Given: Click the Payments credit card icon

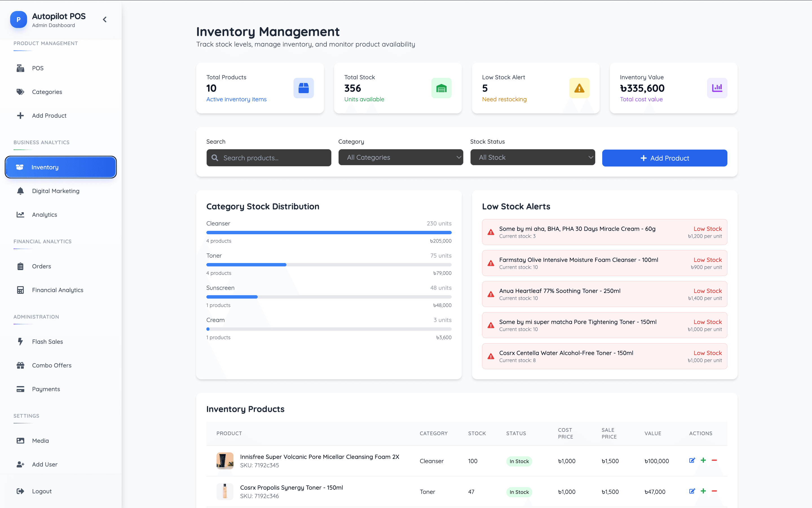Looking at the screenshot, I should (21, 389).
